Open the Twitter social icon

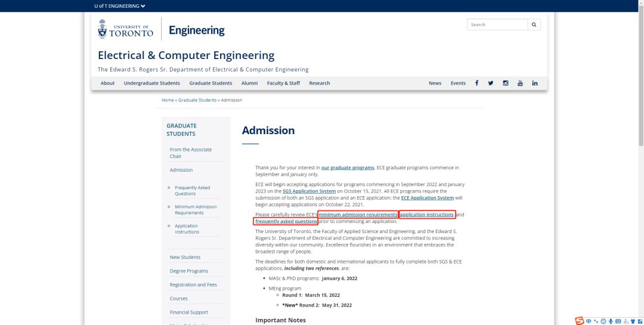coord(491,83)
